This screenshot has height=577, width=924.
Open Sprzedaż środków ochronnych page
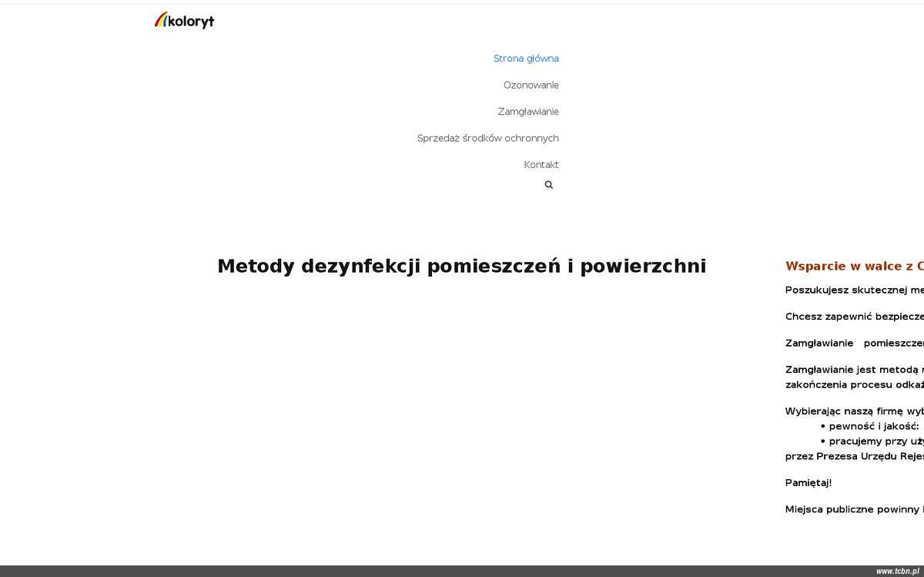click(x=487, y=138)
